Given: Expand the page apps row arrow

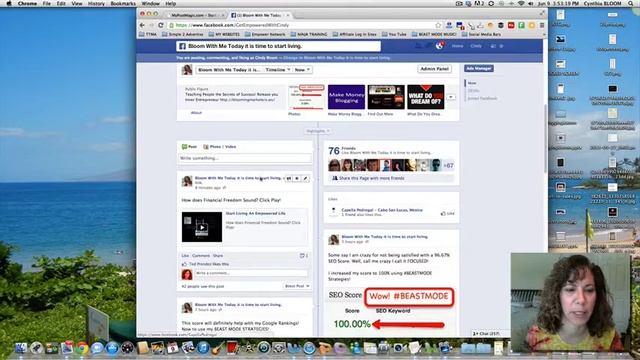Looking at the screenshot, I should point(451,97).
